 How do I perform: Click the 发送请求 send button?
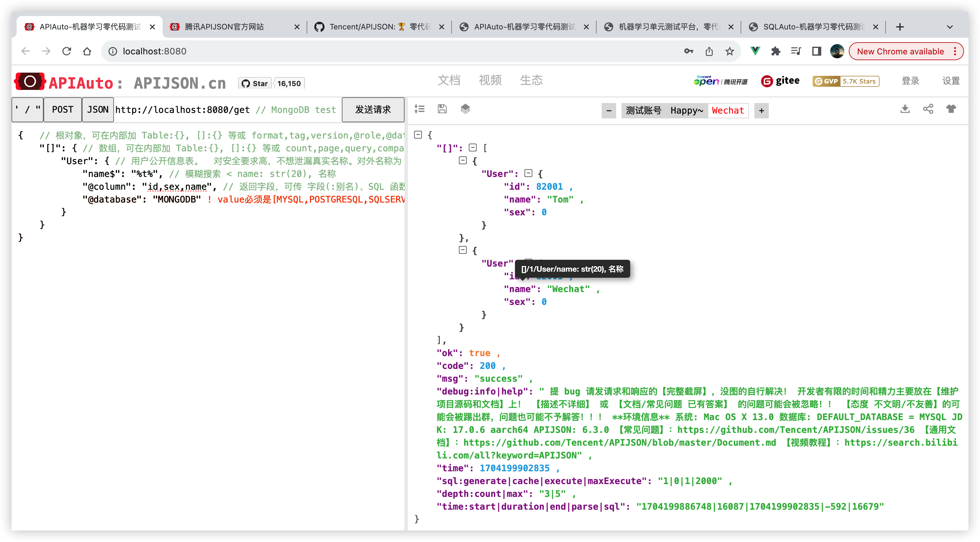[x=373, y=110]
